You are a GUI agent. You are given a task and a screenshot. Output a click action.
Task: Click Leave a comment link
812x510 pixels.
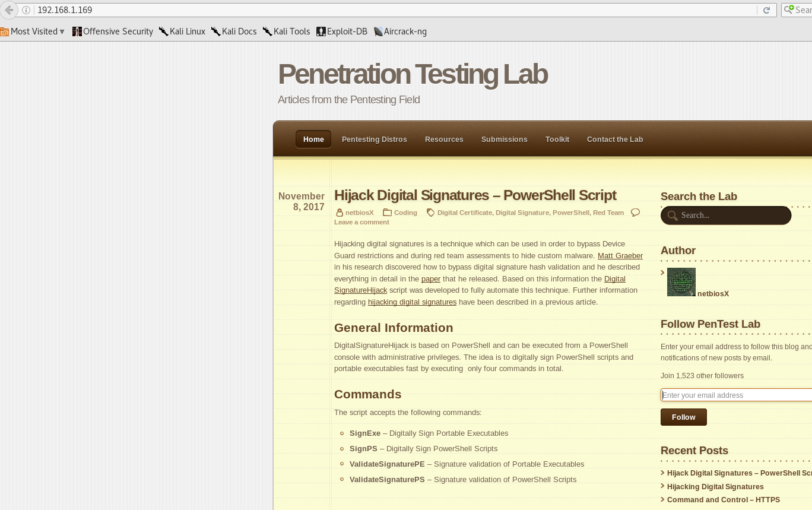pyautogui.click(x=361, y=222)
